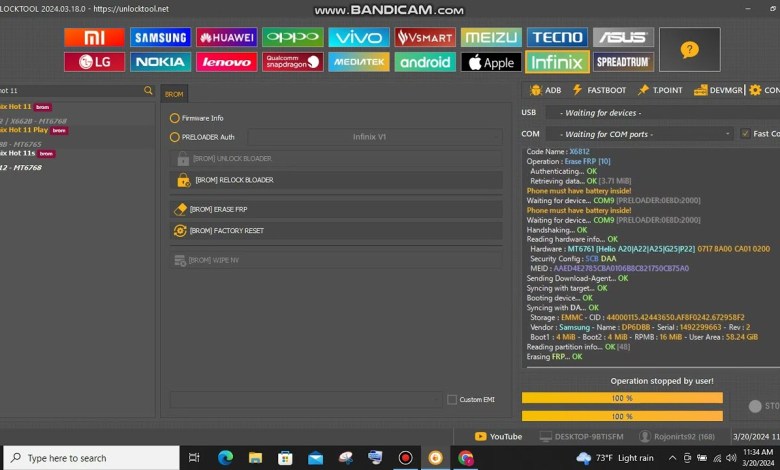Open the FASTBOOT tab
The width and height of the screenshot is (780, 470).
pyautogui.click(x=599, y=90)
